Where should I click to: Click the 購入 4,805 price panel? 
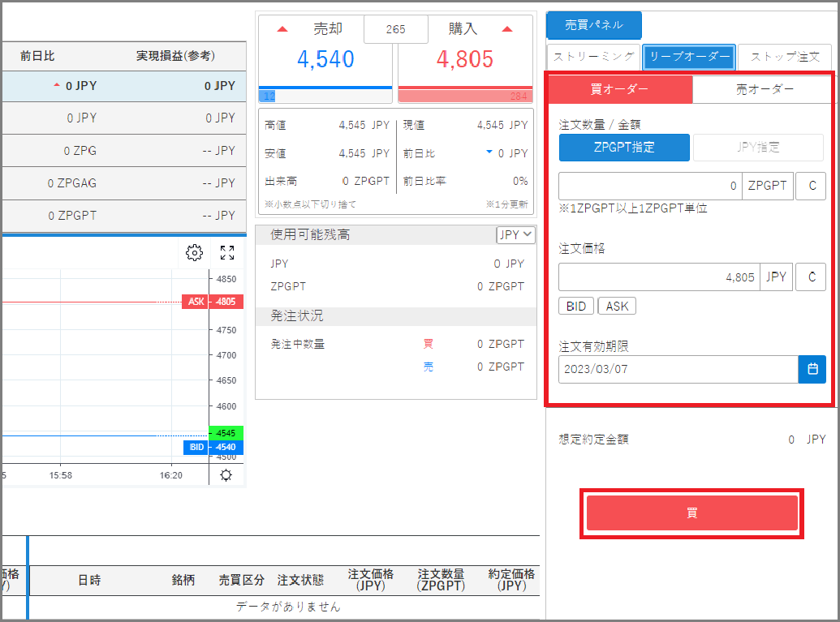pyautogui.click(x=465, y=59)
